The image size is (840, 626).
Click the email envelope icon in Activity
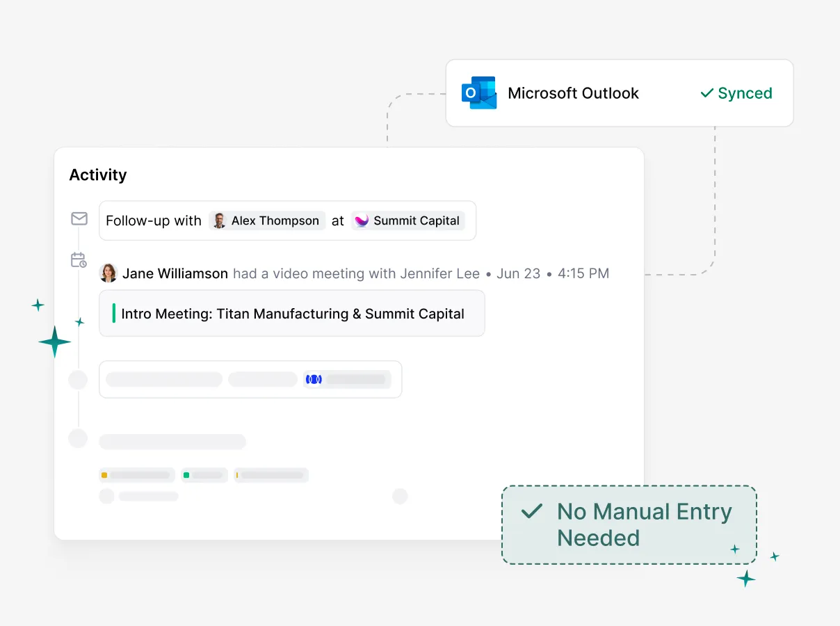tap(79, 219)
